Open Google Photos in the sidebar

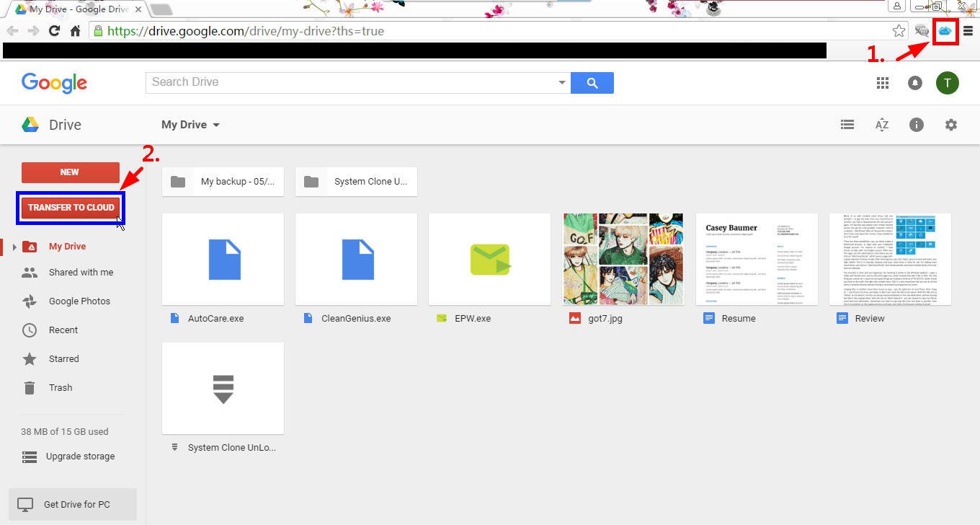click(x=79, y=301)
